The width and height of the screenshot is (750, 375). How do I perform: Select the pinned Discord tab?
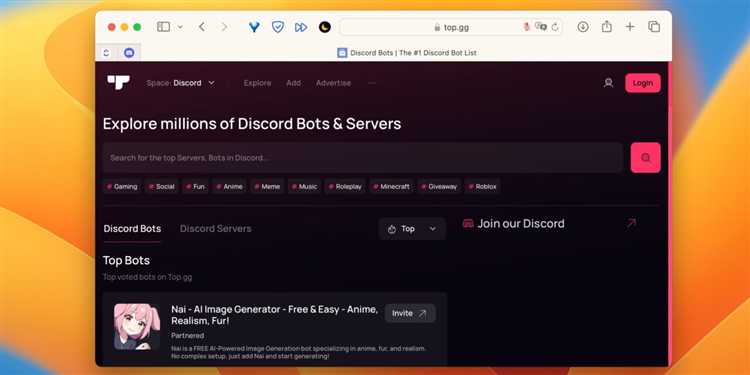coord(129,53)
